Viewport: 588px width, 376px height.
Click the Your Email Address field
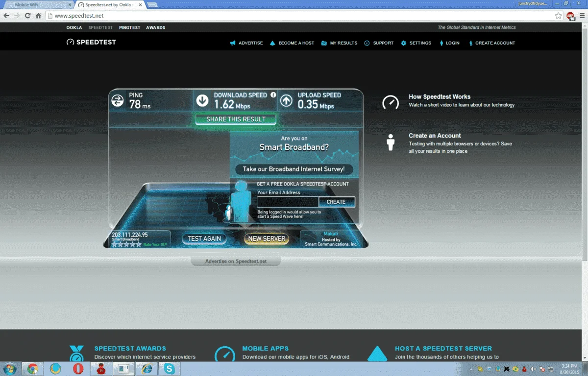[288, 202]
